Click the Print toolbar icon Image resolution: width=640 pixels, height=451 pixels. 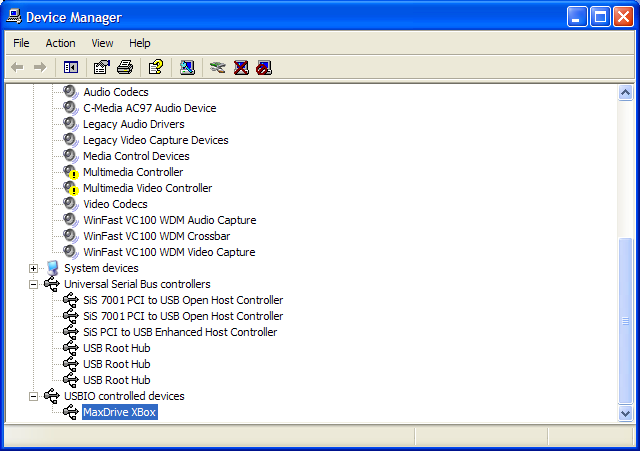[x=125, y=67]
